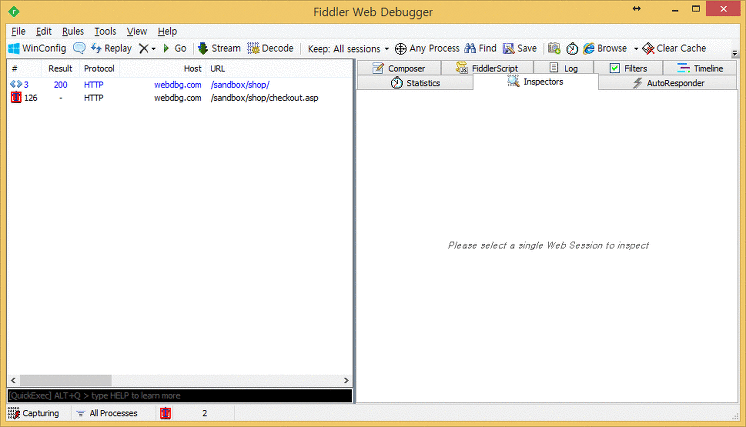Switch to the Filters tab
Viewport: 746px width, 427px height.
[x=628, y=68]
